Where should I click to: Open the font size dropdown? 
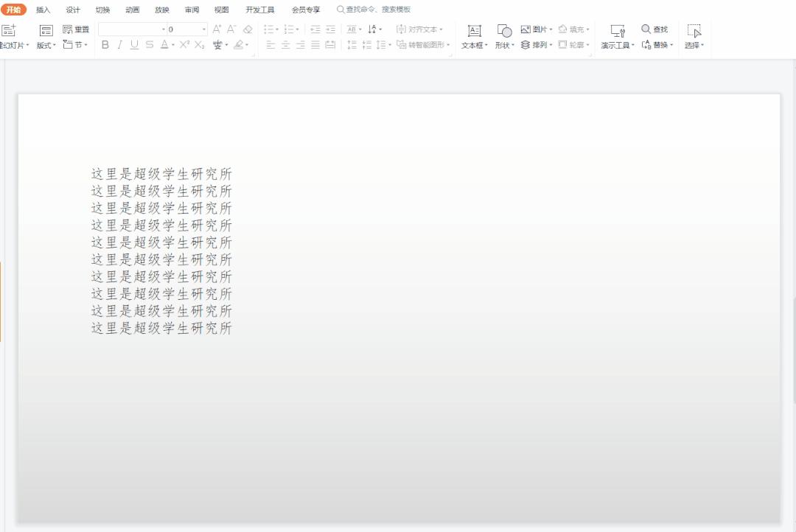204,29
